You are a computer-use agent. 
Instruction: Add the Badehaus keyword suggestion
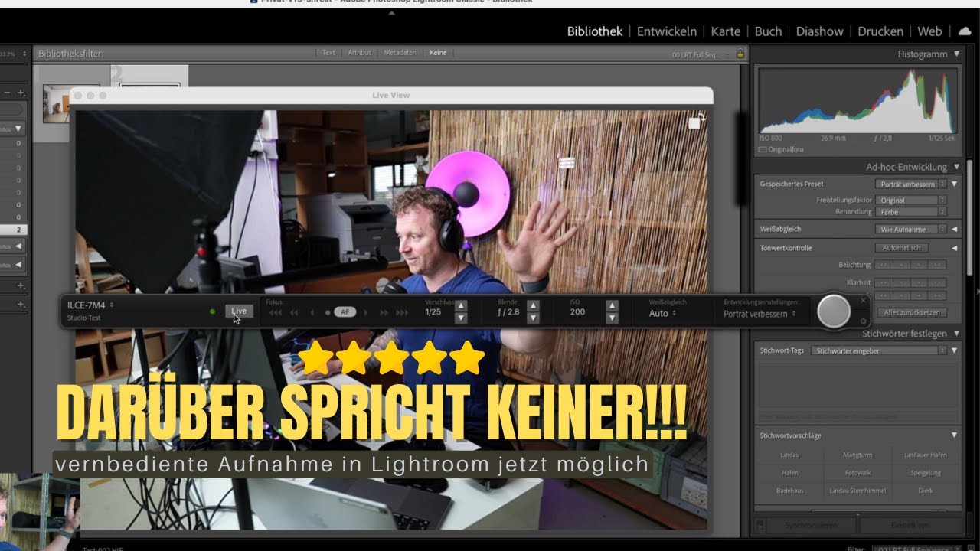(x=790, y=491)
